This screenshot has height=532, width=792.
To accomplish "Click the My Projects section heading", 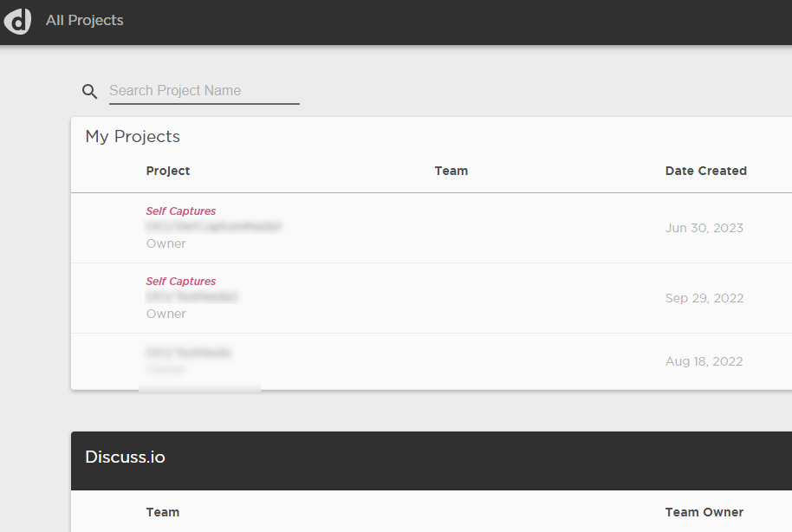I will tap(133, 137).
